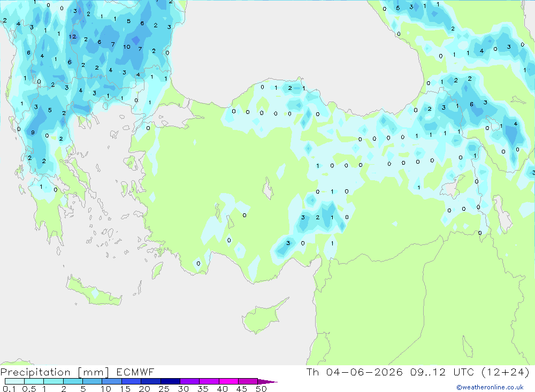Click the 1–2 mm legend color segment
Image resolution: width=535 pixels, height=392 pixels.
(x=53, y=381)
